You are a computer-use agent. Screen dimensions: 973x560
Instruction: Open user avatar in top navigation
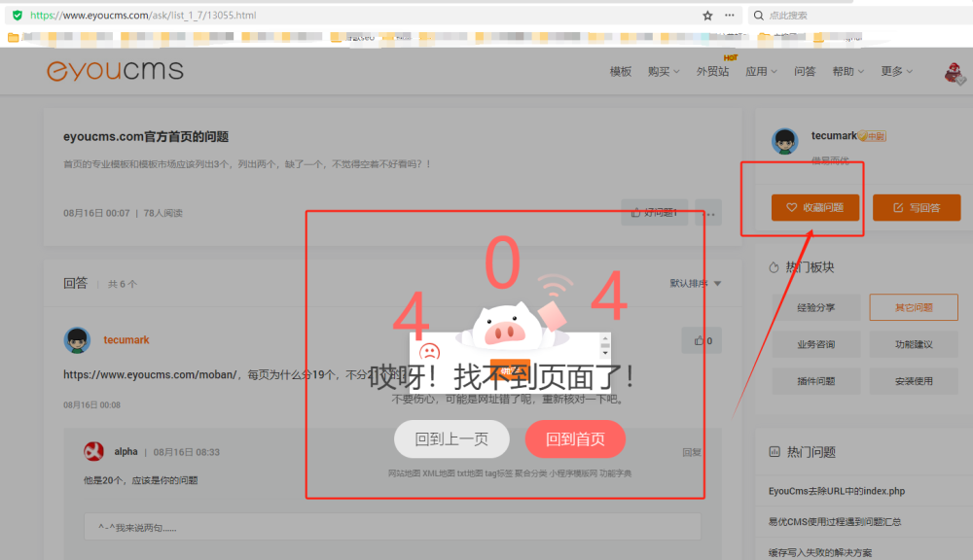pos(955,73)
